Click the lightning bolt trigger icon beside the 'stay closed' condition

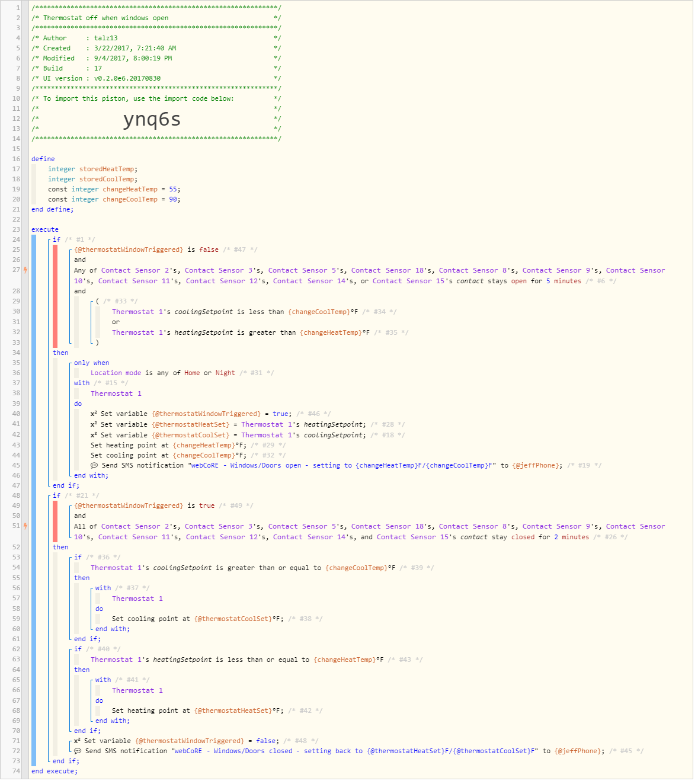[25, 526]
